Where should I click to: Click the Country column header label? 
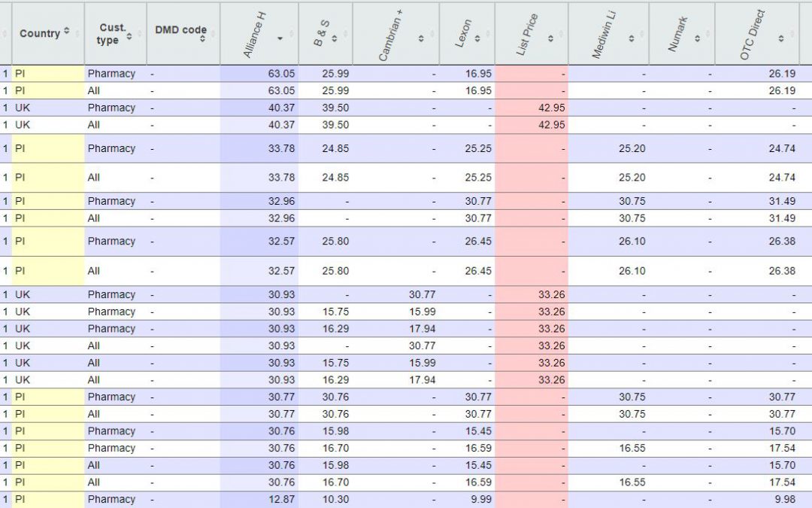(x=40, y=33)
